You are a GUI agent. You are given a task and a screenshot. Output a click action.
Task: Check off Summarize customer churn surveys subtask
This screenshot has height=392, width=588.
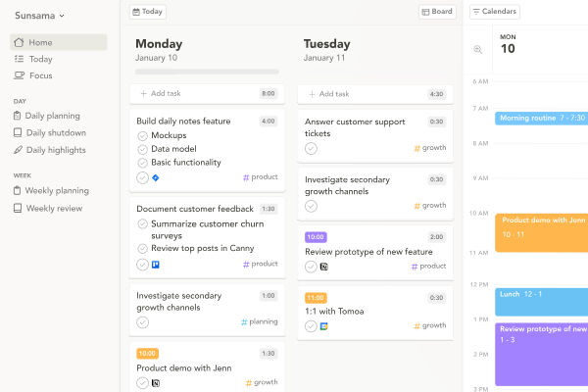pos(143,223)
